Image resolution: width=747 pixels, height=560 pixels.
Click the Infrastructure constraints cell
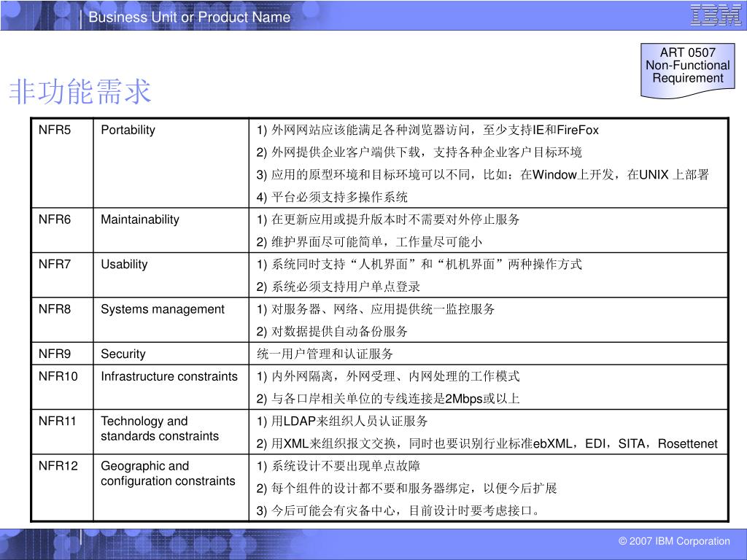(171, 386)
